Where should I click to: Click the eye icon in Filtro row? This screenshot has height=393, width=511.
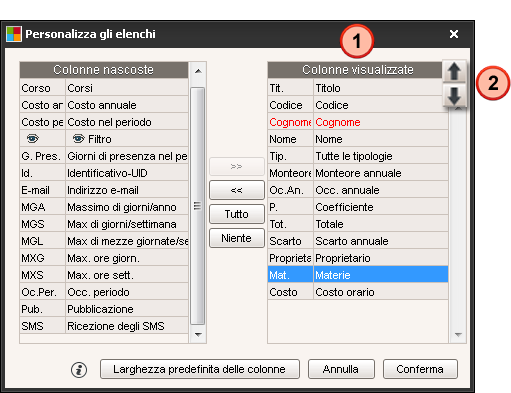point(78,139)
